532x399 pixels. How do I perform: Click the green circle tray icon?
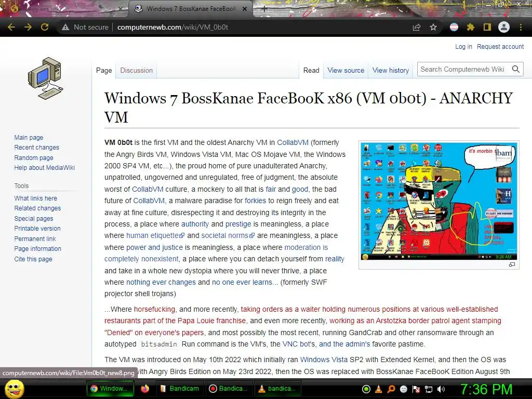click(x=366, y=389)
